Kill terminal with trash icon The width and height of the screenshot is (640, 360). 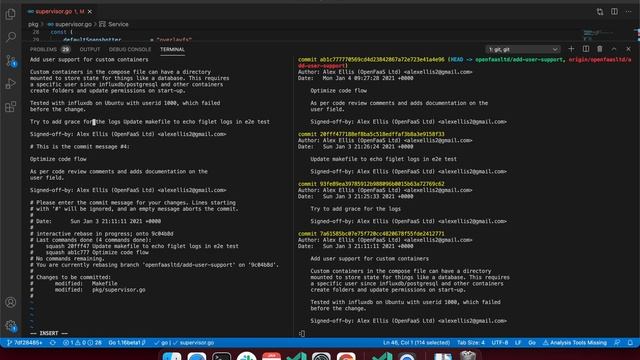point(600,49)
